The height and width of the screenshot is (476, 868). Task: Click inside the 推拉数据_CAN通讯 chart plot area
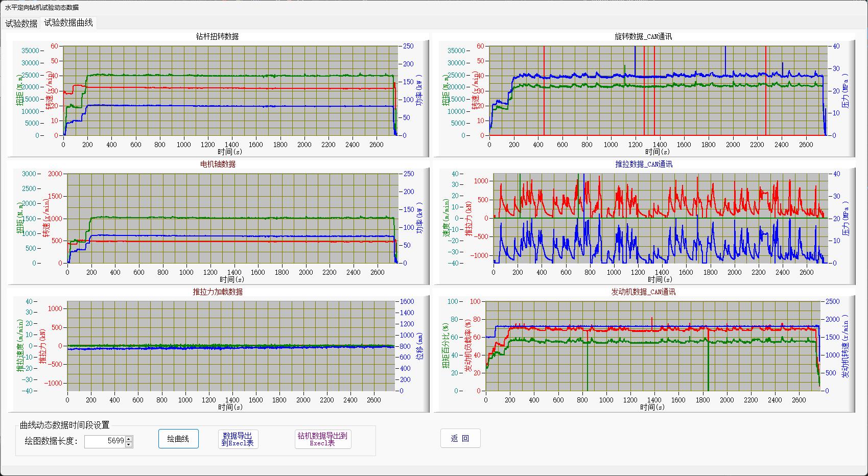click(660, 218)
